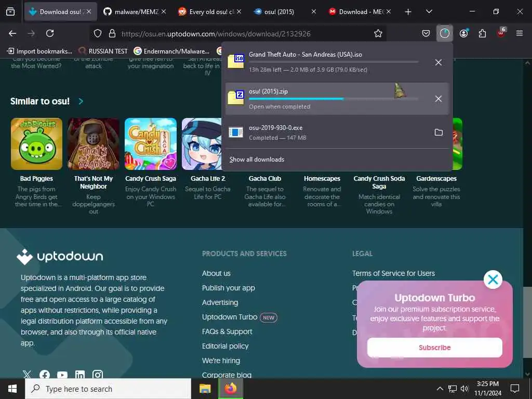Screen dimensions: 532x399
Task: Open Firefox View tab list icon
Action: (x=10, y=11)
